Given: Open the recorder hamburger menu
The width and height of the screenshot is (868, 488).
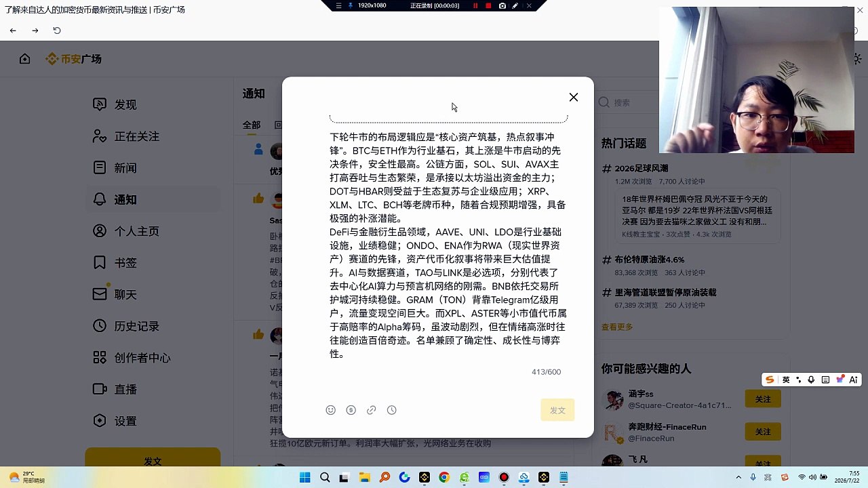Looking at the screenshot, I should point(338,5).
